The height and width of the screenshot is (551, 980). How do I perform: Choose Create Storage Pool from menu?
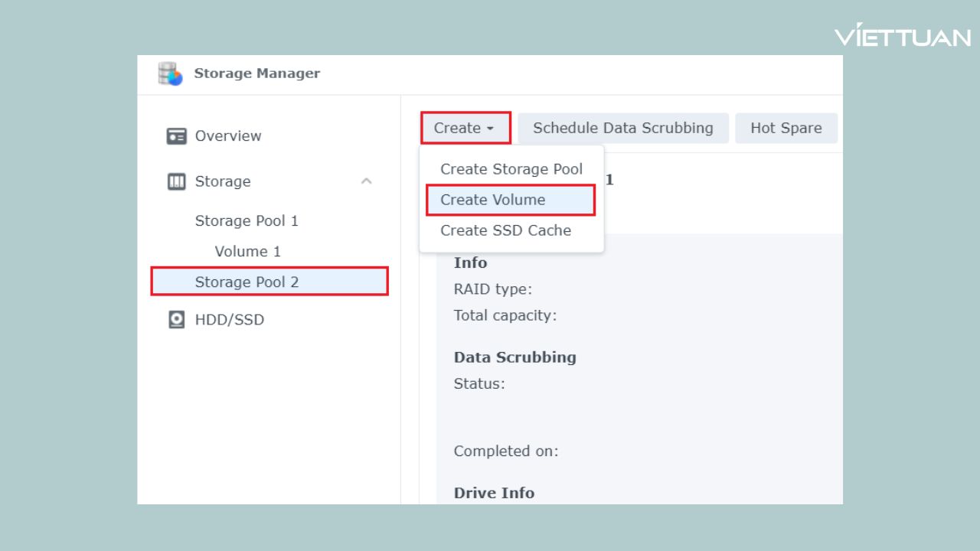point(511,169)
